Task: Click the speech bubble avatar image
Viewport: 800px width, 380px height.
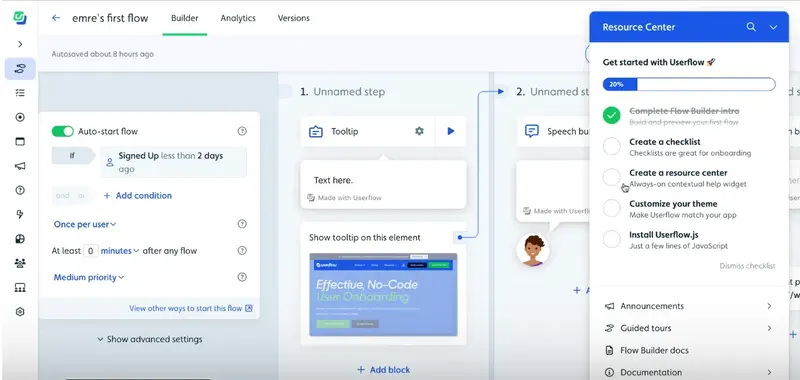Action: click(533, 250)
